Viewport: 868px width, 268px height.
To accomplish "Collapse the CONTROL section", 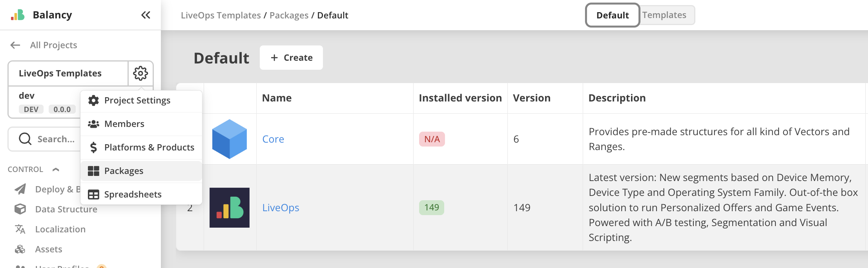I will (56, 169).
